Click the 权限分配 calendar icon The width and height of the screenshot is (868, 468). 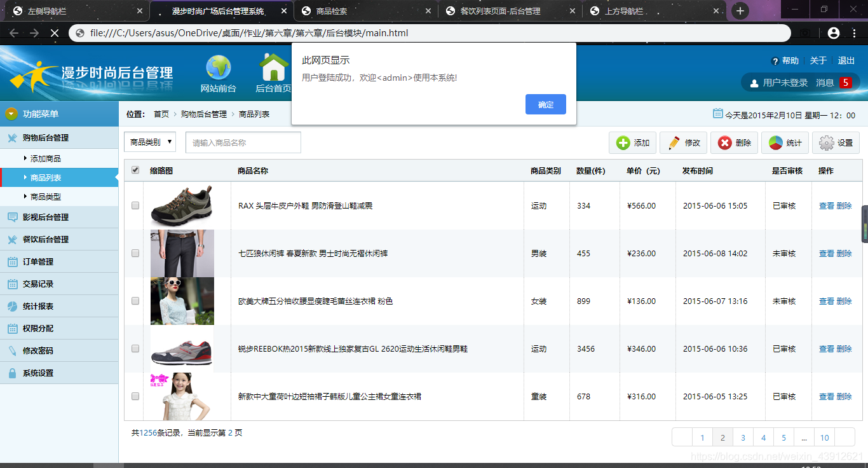coord(12,329)
